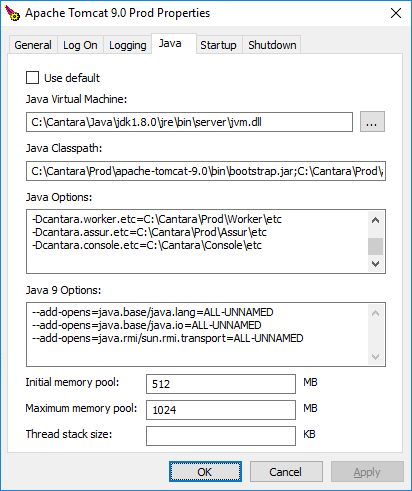The width and height of the screenshot is (412, 491).
Task: Open the Shutdown tab
Action: tap(272, 45)
